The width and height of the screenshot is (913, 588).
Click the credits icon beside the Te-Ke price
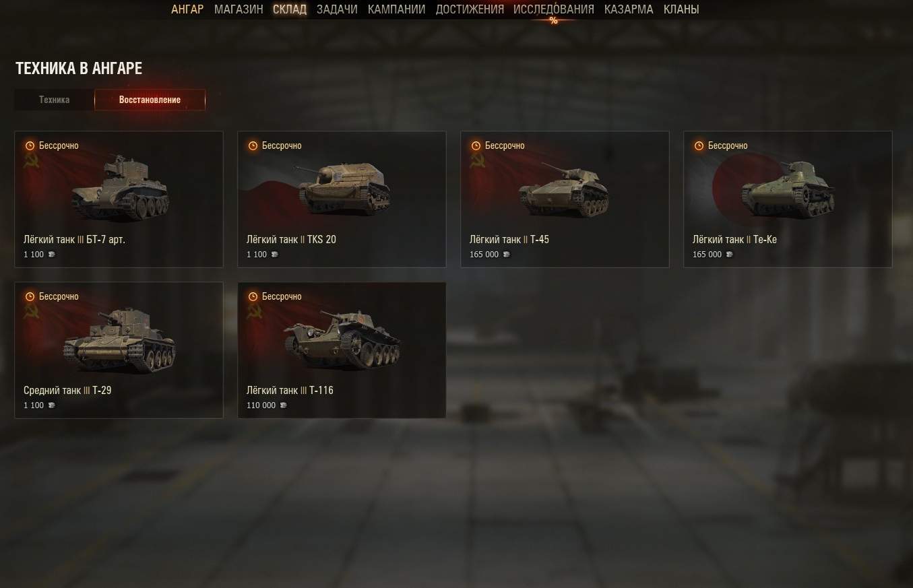click(730, 255)
